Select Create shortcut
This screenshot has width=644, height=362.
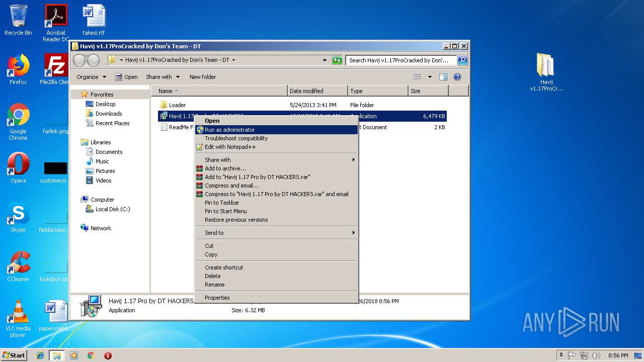click(x=276, y=267)
